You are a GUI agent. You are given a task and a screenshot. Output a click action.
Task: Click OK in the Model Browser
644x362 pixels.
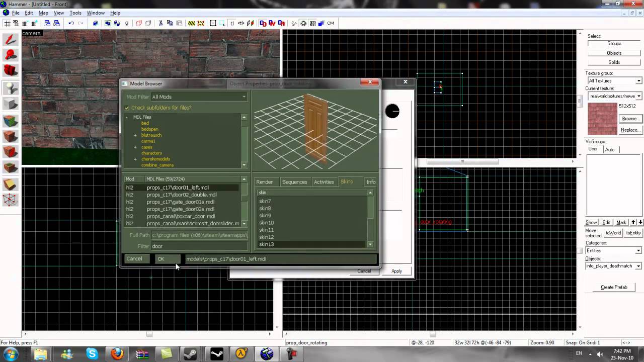click(168, 259)
